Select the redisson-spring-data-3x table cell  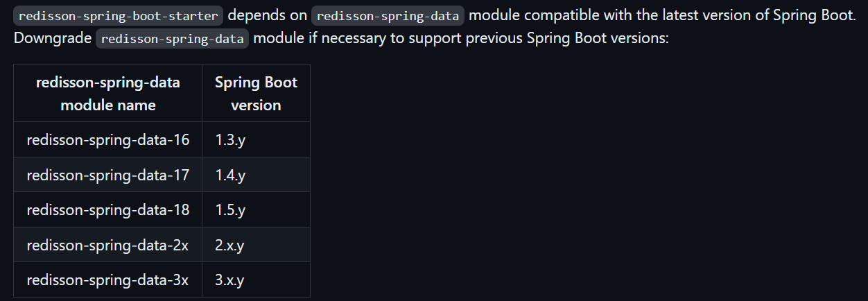(x=108, y=280)
